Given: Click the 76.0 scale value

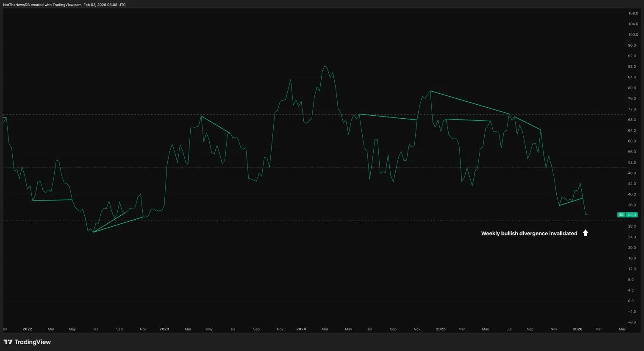Looking at the screenshot, I should tap(632, 99).
